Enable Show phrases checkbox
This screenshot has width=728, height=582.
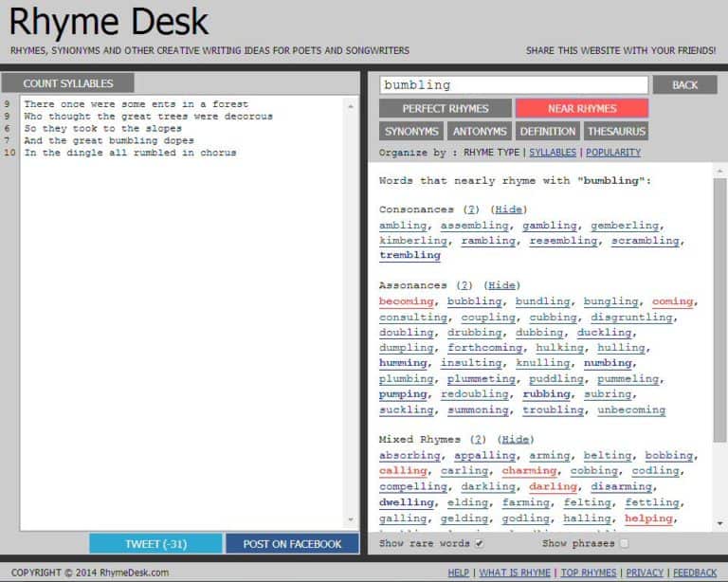(x=624, y=543)
